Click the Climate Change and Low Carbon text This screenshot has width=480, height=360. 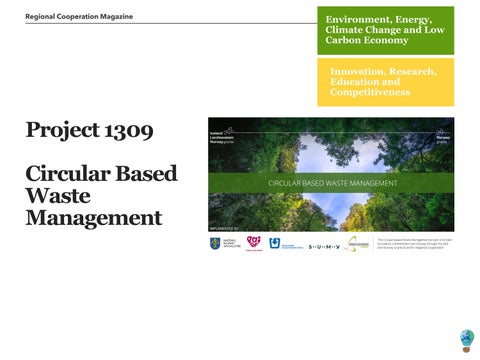click(x=385, y=35)
